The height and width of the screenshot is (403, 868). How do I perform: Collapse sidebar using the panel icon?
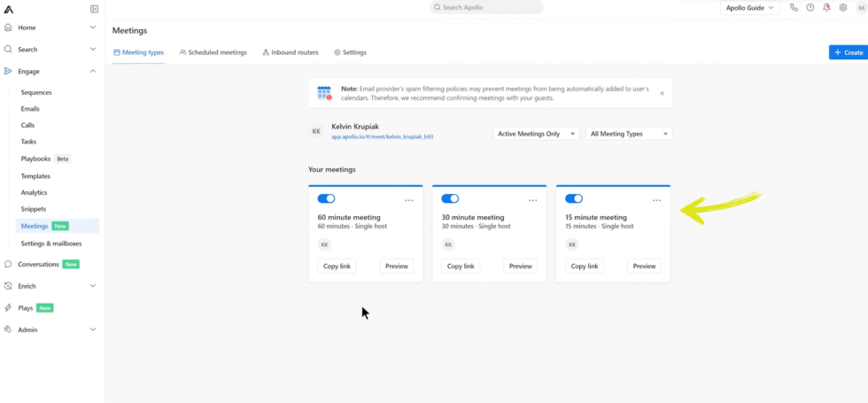(95, 9)
